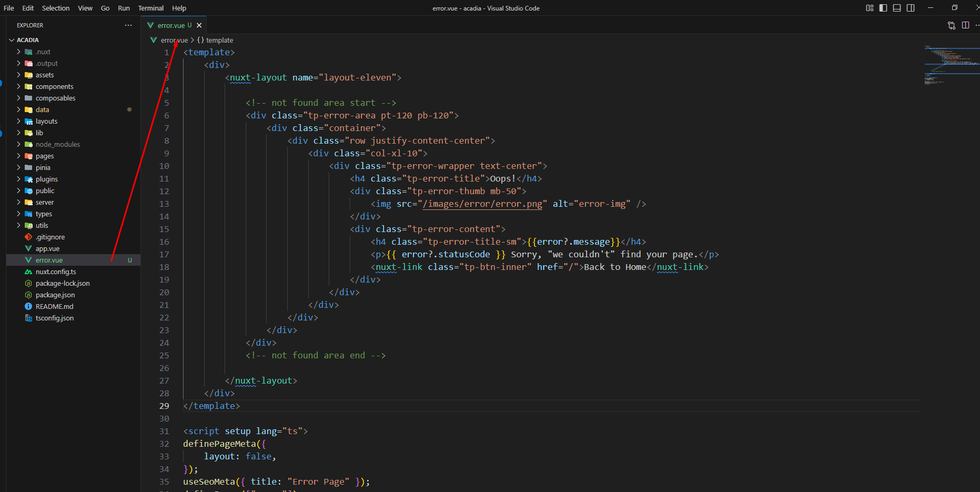980x492 pixels.
Task: Click the Open Changes icon in editor toolbar
Action: tap(952, 25)
